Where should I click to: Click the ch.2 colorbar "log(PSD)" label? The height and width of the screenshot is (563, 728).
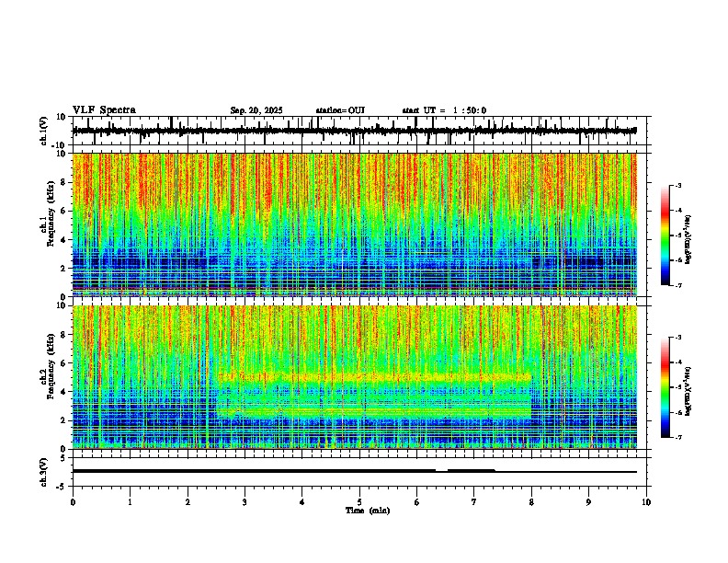click(688, 391)
